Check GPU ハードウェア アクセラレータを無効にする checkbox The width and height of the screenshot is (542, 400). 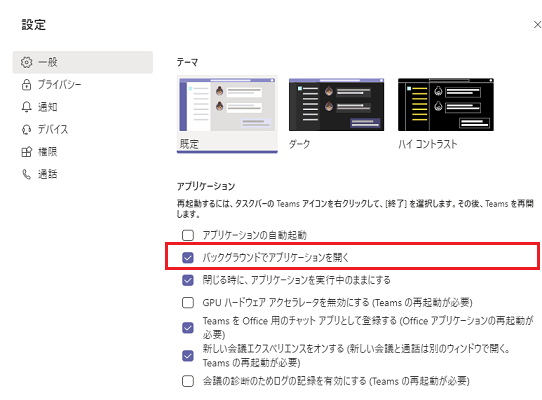pos(188,303)
